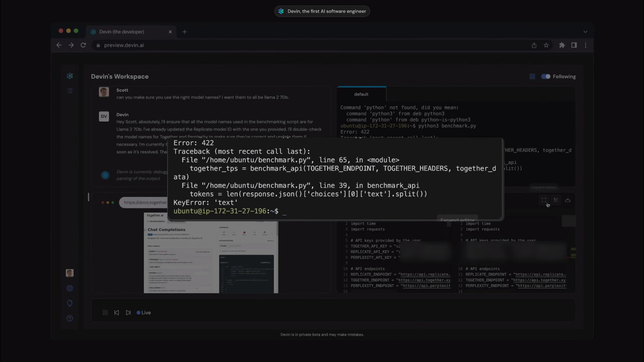644x362 pixels.
Task: Click the Expand editor icon
Action: click(544, 200)
